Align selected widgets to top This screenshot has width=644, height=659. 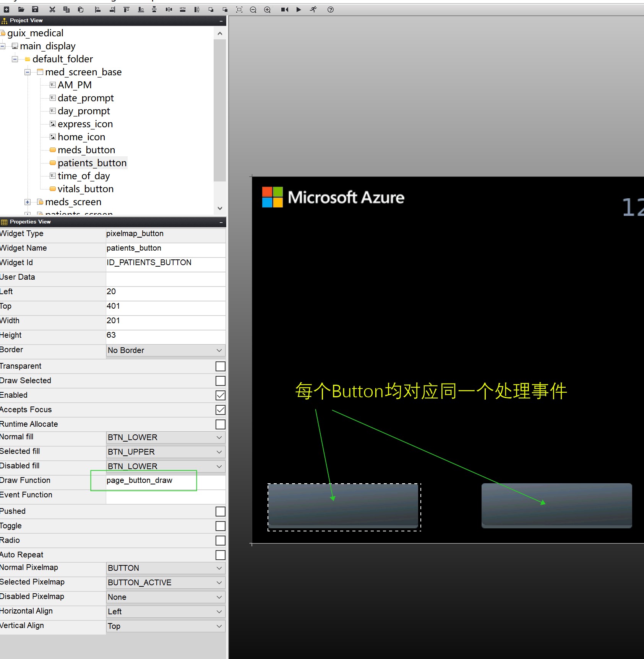pos(127,10)
